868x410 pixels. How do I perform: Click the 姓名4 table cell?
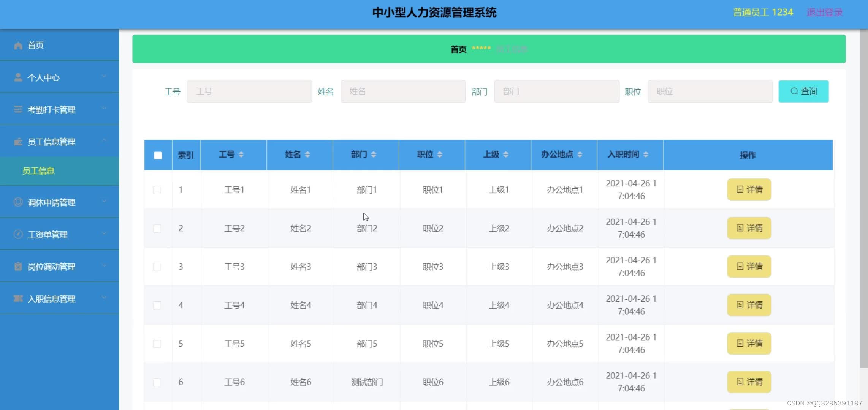click(x=301, y=305)
